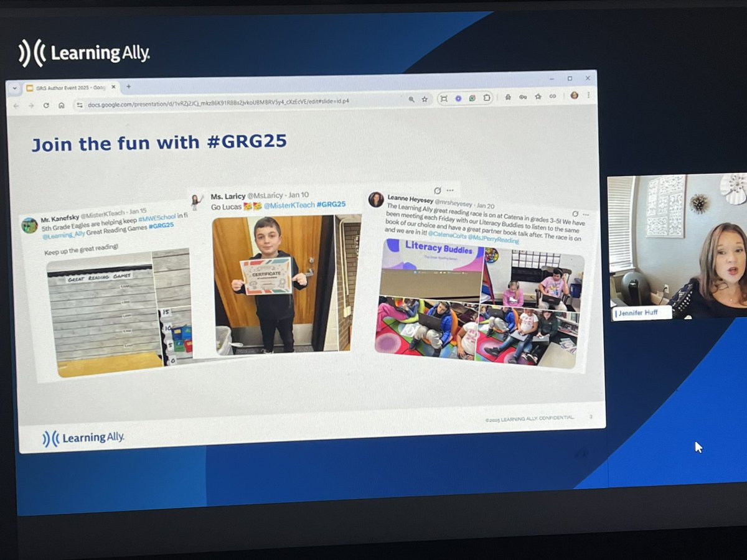Open the Chrome tab search dropdown arrow

[15, 88]
